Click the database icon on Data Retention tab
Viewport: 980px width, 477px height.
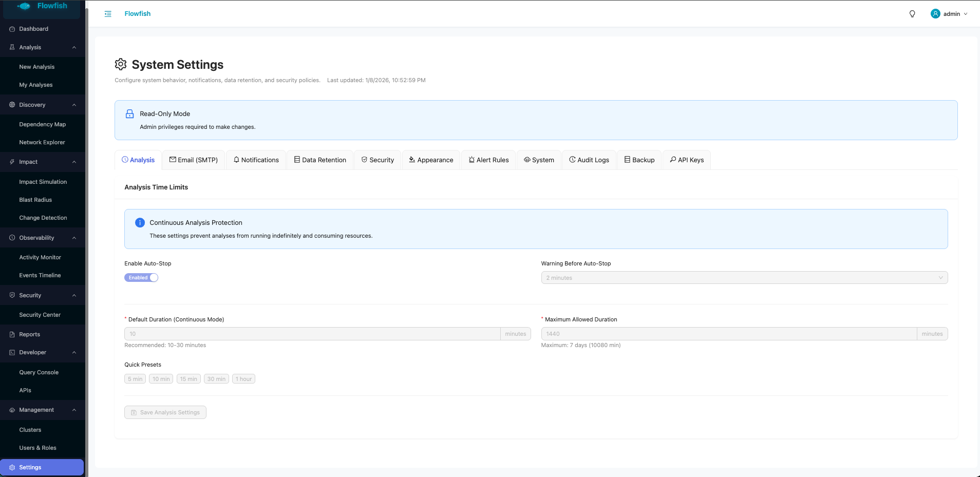[297, 160]
